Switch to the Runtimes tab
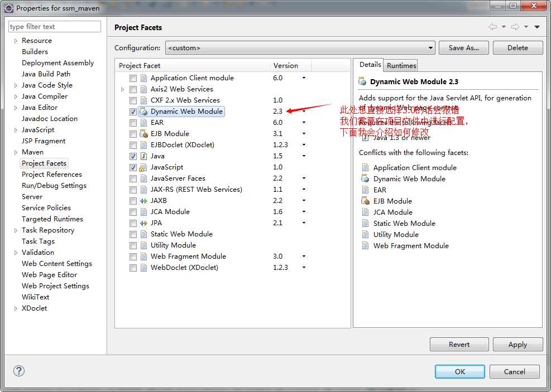This screenshot has height=392, width=551. [x=401, y=65]
